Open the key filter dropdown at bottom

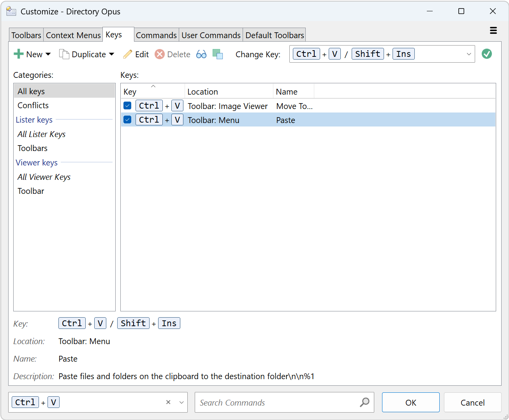[x=181, y=402]
